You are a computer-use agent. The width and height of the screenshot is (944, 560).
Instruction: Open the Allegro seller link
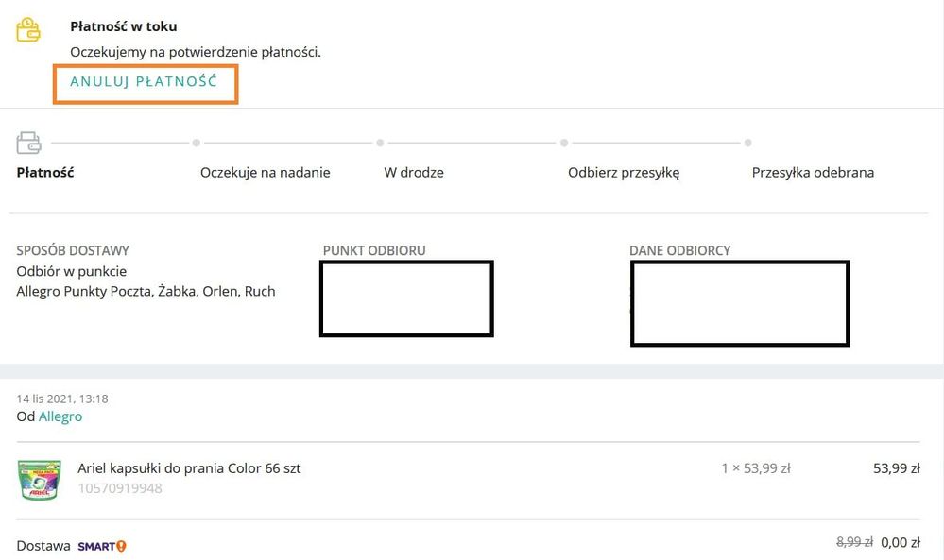coord(60,416)
